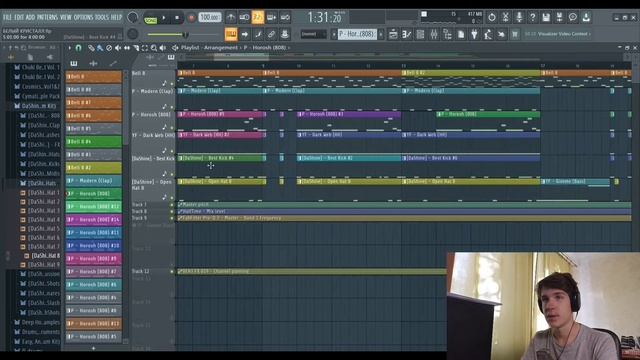The image size is (640, 360).
Task: Open the ADD menu
Action: (30, 18)
